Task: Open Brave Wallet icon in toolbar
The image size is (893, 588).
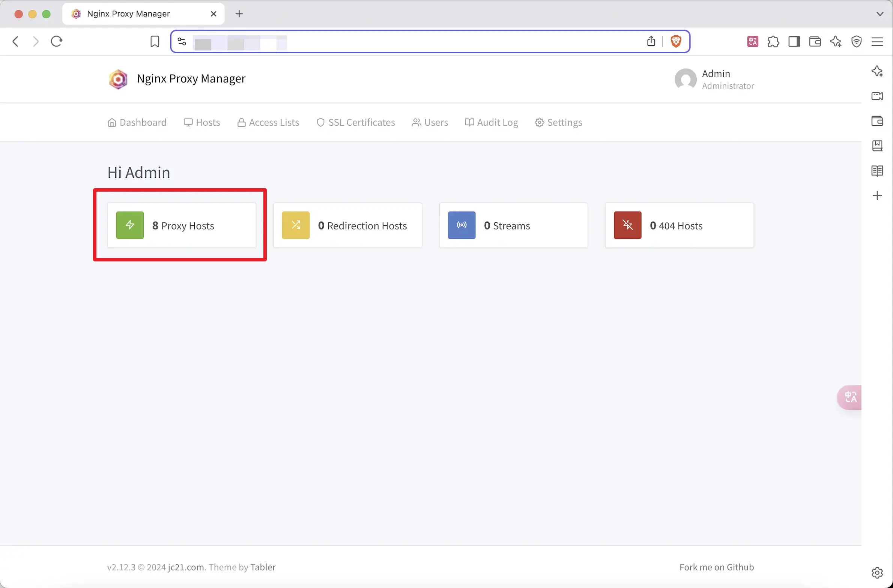Action: pyautogui.click(x=815, y=41)
